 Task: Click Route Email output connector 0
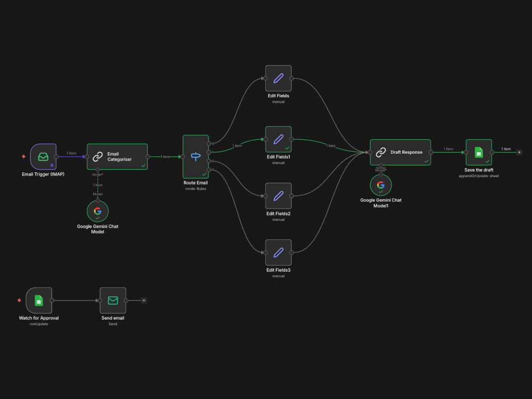pos(209,144)
